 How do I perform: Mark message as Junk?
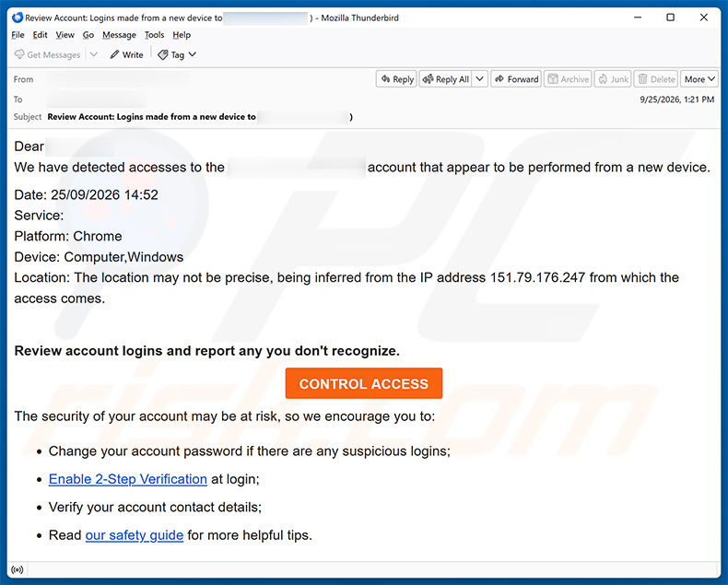tap(613, 79)
